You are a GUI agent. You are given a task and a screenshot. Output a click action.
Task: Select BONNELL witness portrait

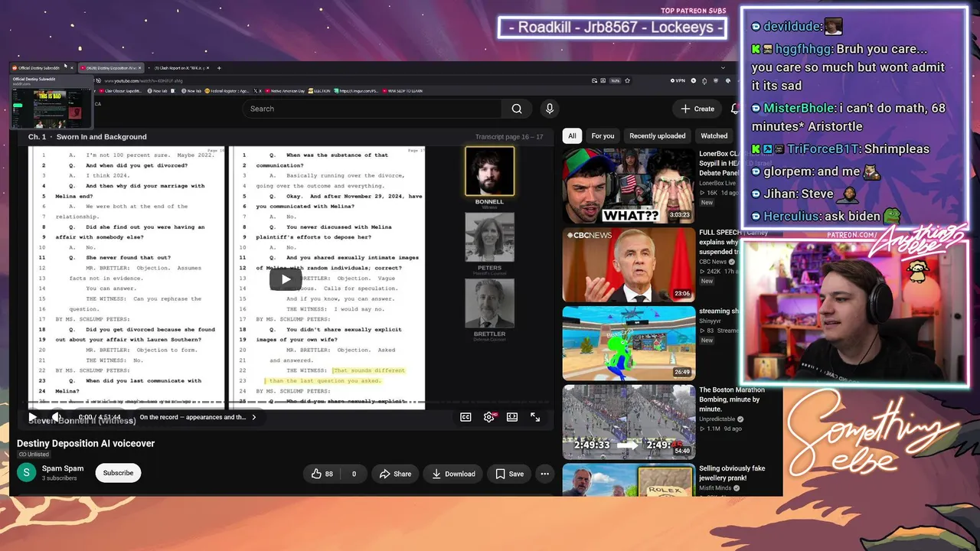click(x=489, y=172)
